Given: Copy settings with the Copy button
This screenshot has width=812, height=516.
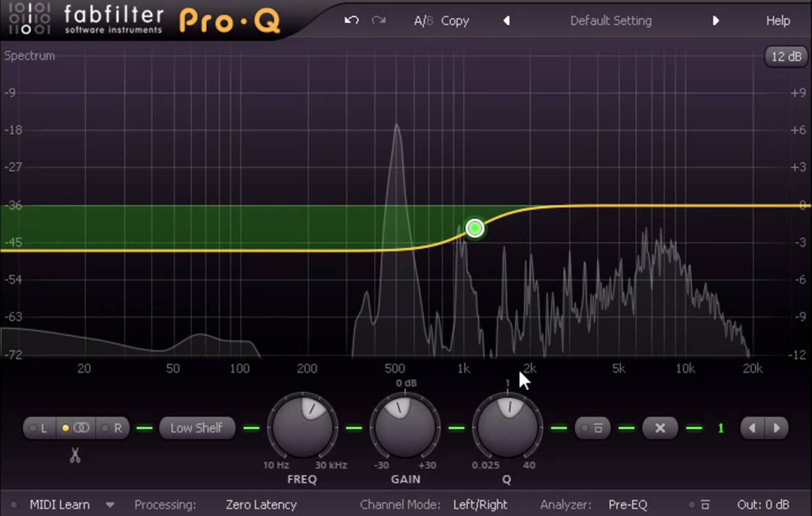Looking at the screenshot, I should point(455,21).
